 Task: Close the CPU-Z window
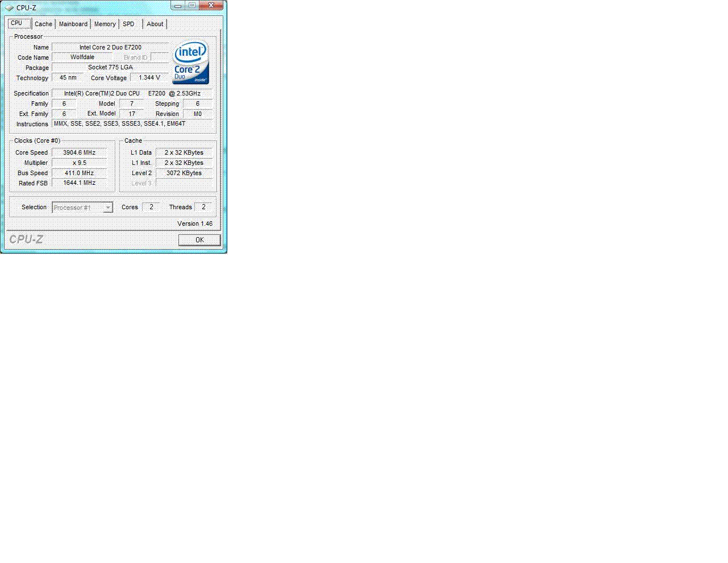(211, 6)
